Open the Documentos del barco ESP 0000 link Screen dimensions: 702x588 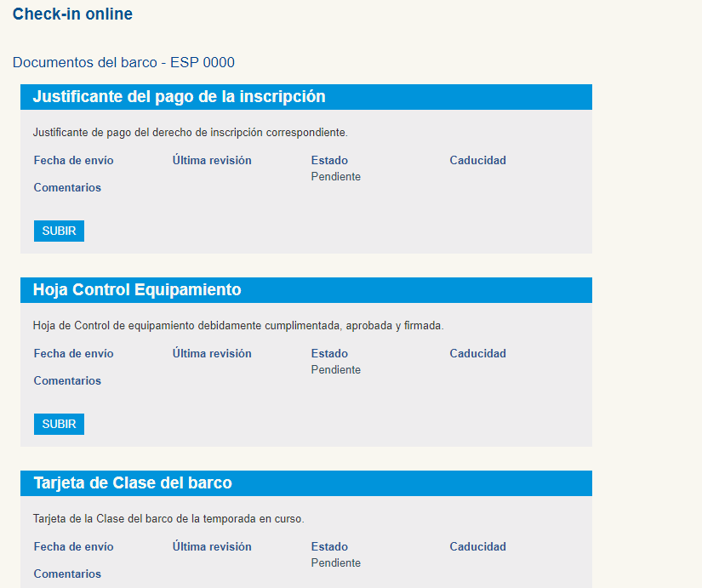coord(123,62)
